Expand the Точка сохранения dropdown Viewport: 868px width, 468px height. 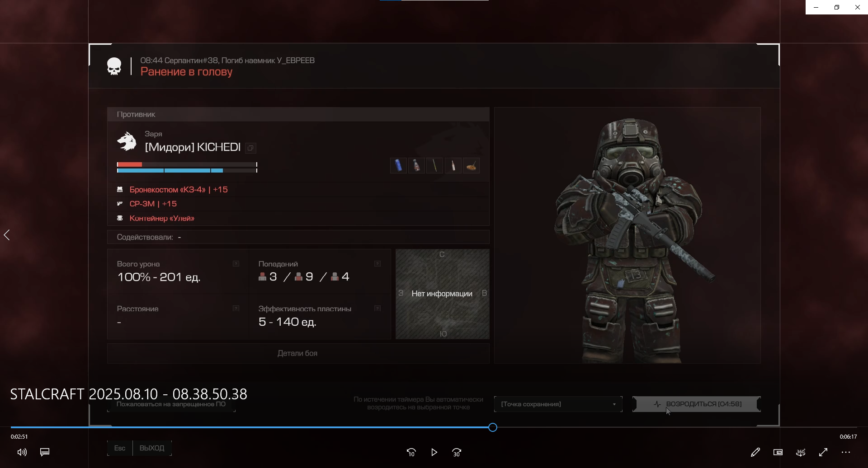[x=558, y=404]
